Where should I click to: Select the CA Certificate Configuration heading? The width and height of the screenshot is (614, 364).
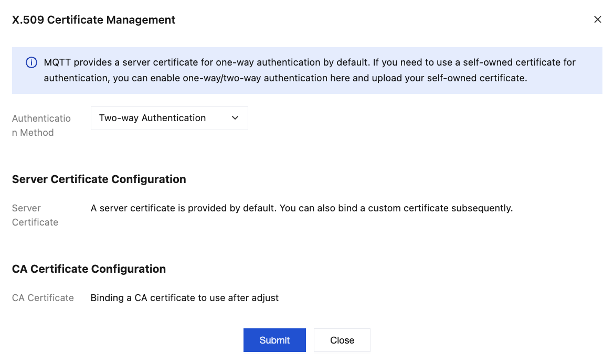coord(89,269)
